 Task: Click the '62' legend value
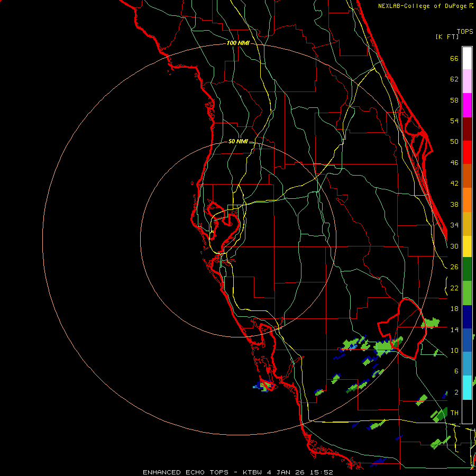454,79
